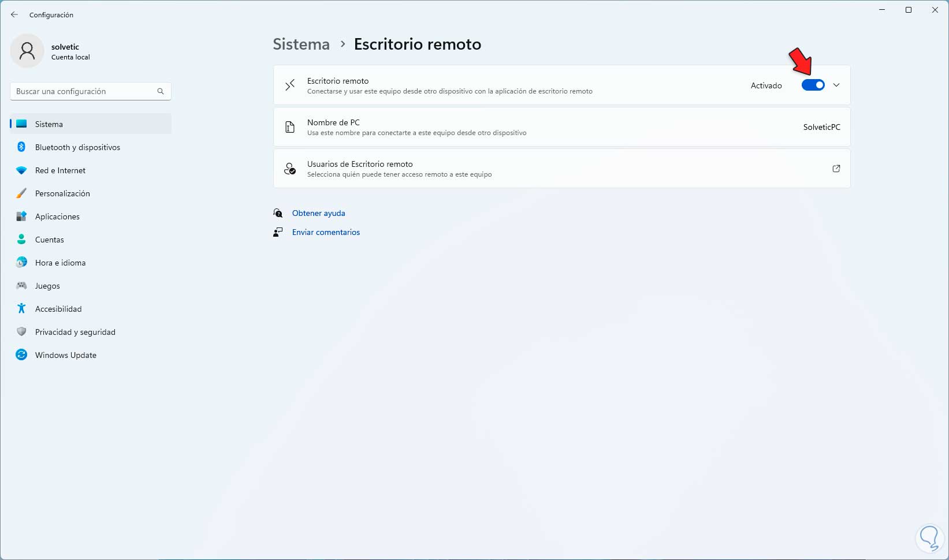Open external link icon for remote users
The height and width of the screenshot is (560, 949).
(836, 169)
